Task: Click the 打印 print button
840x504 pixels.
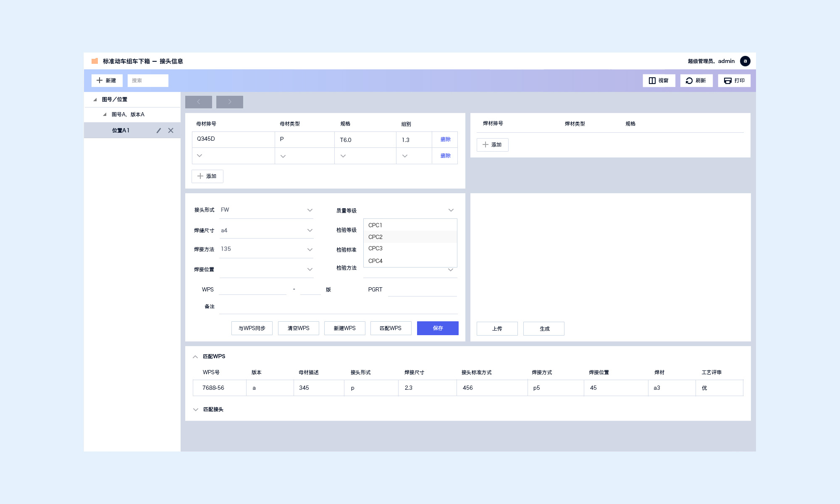Action: pyautogui.click(x=734, y=81)
